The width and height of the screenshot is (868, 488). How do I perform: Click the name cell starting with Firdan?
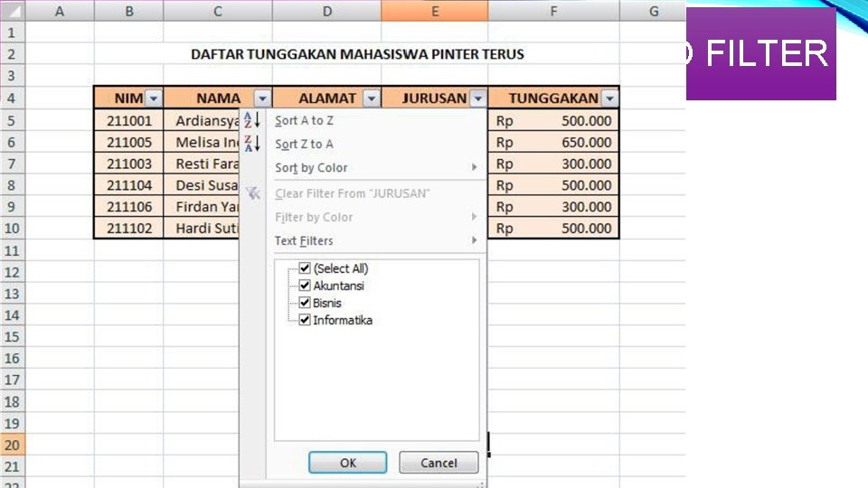[x=202, y=207]
